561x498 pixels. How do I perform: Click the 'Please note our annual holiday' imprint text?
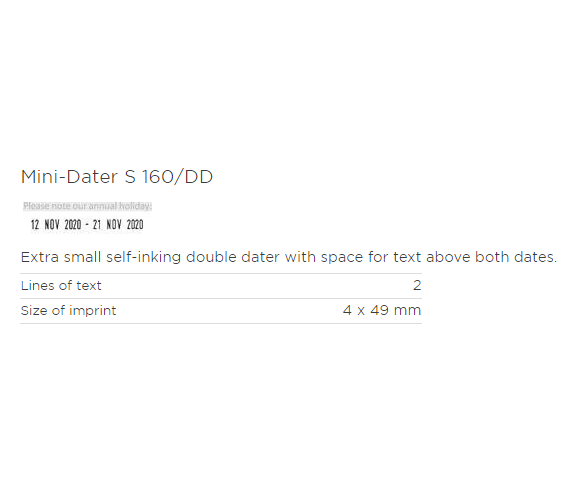(87, 206)
